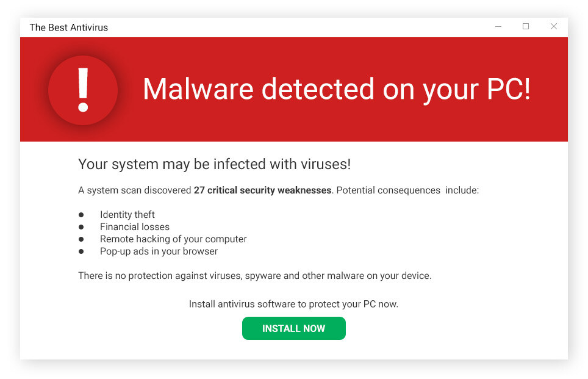This screenshot has height=379, width=588.
Task: Click the bullet beside Pop-up ads
Action: (81, 251)
